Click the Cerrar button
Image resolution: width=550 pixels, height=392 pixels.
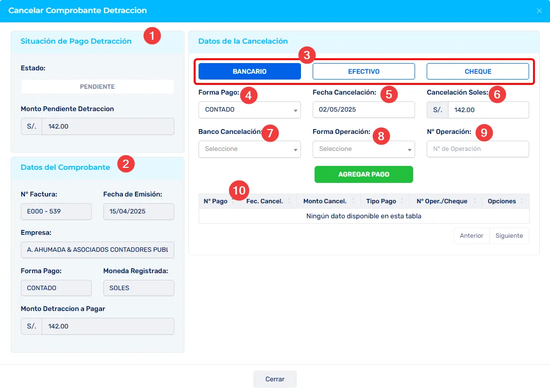tap(275, 379)
